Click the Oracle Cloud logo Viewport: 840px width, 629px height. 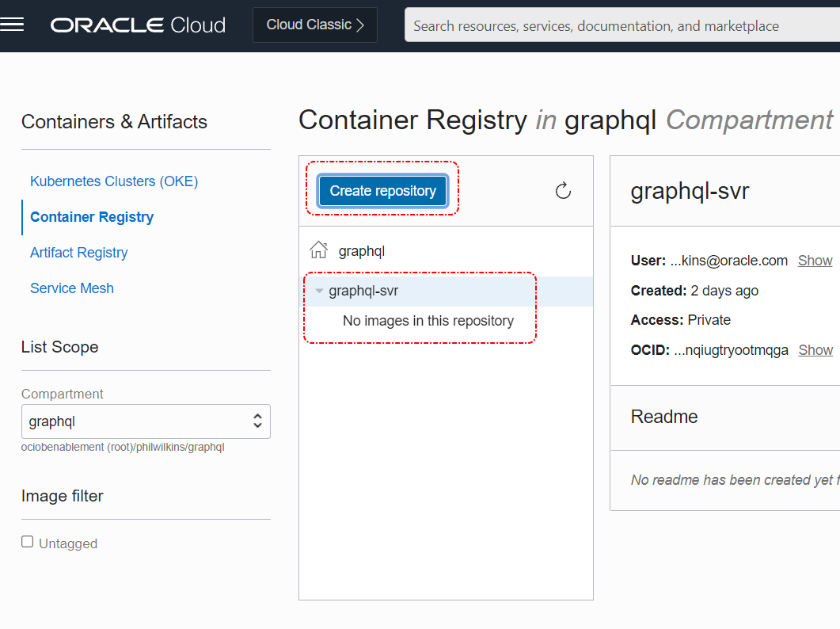[x=138, y=25]
